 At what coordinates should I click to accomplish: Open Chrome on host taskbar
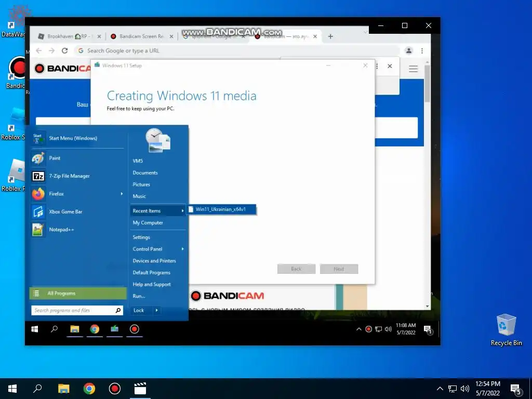pos(89,389)
